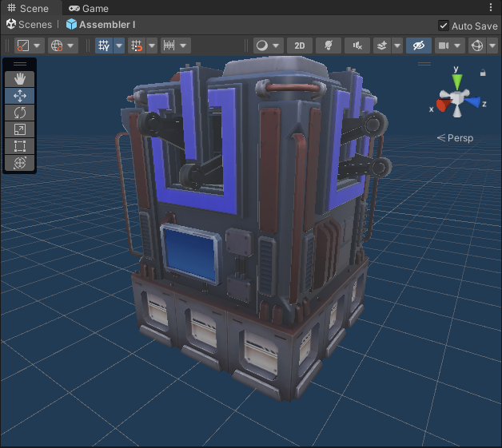502x448 pixels.
Task: Toggle 2D view mode
Action: [x=299, y=46]
